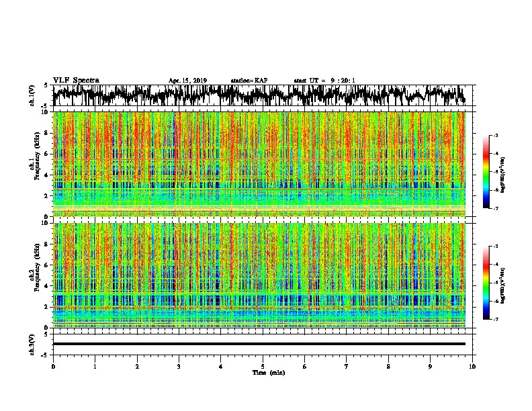Click the 'ch.1(V)' label of the waveform
This screenshot has width=532, height=411.
[32, 95]
